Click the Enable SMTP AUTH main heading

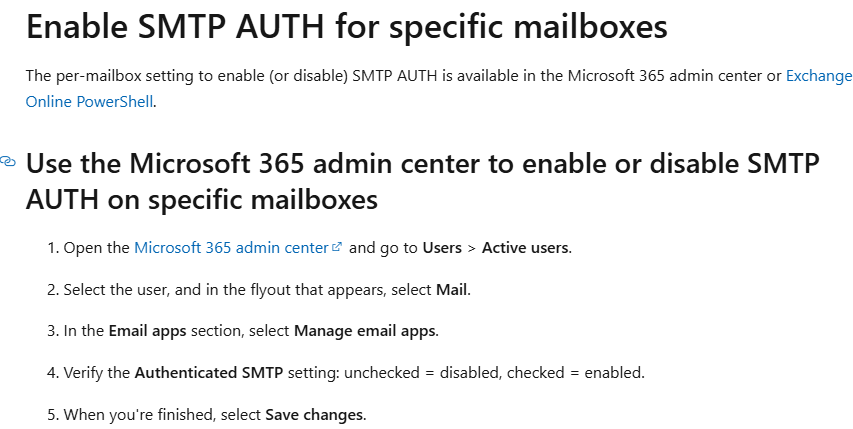347,26
